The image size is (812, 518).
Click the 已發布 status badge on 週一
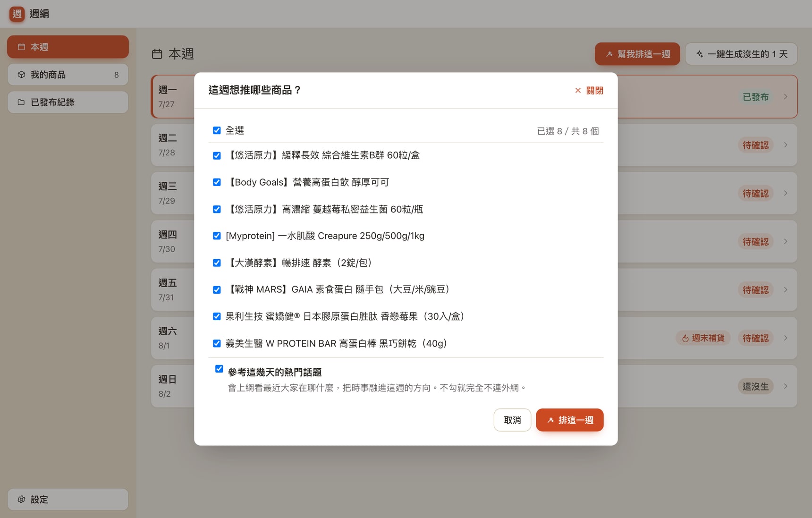755,97
